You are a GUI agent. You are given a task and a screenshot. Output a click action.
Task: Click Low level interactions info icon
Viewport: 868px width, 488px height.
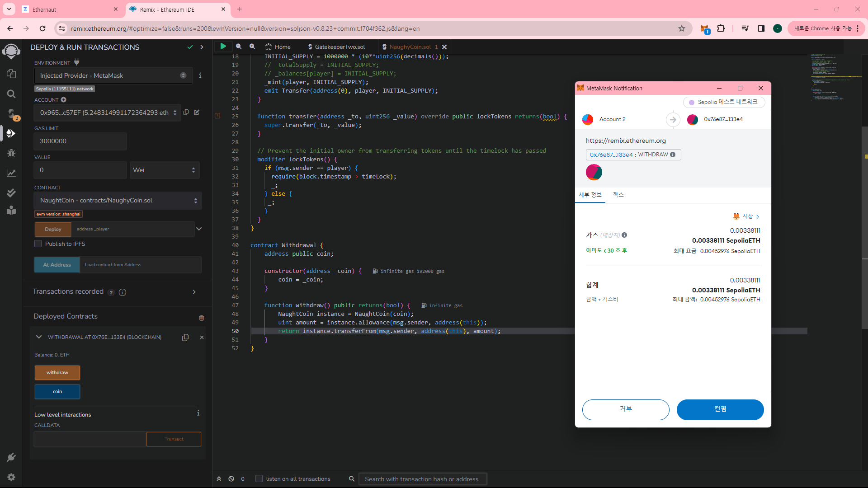click(198, 413)
